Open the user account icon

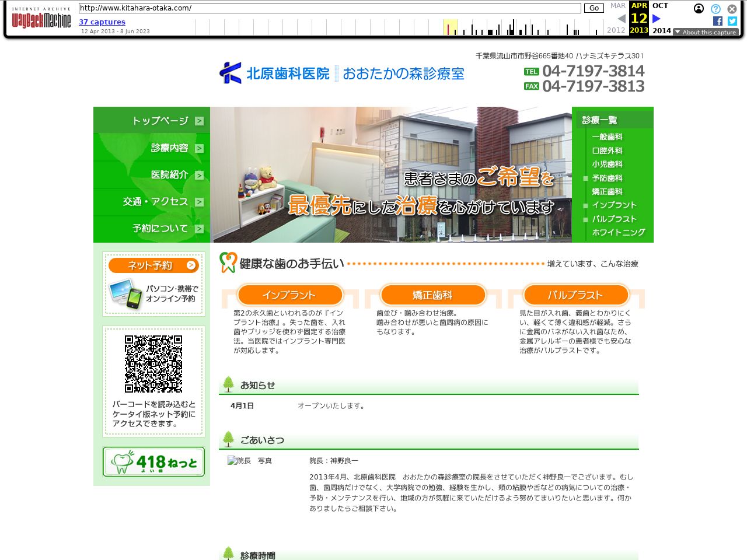pyautogui.click(x=699, y=9)
